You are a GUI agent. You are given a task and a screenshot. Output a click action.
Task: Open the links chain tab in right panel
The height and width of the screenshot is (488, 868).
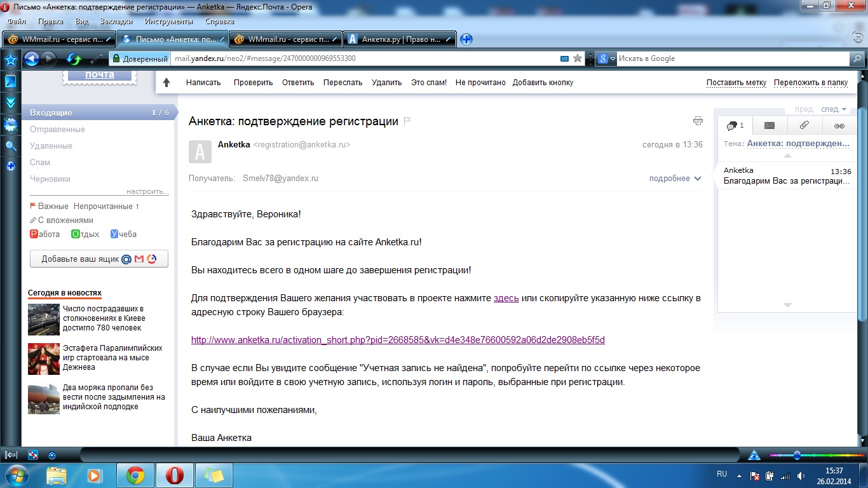click(839, 125)
